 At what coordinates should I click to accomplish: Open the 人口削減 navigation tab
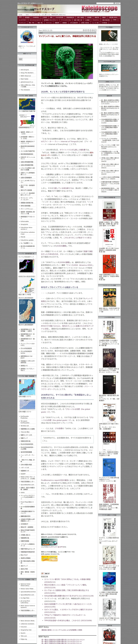(87, 20)
